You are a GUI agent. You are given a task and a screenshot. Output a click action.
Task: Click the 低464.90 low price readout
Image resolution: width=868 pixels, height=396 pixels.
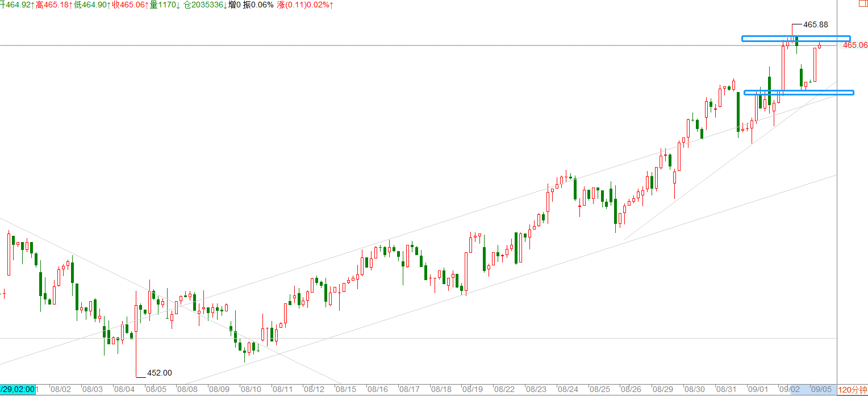coord(92,5)
